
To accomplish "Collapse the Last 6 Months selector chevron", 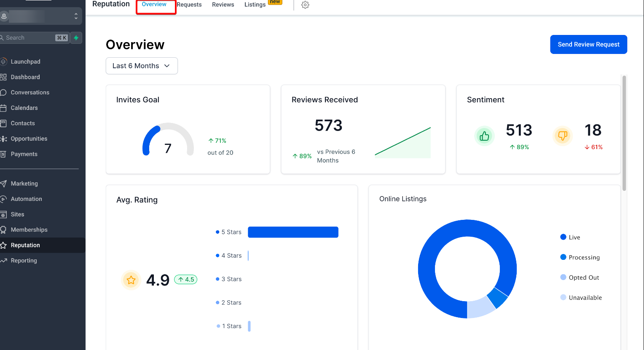I will tap(168, 66).
